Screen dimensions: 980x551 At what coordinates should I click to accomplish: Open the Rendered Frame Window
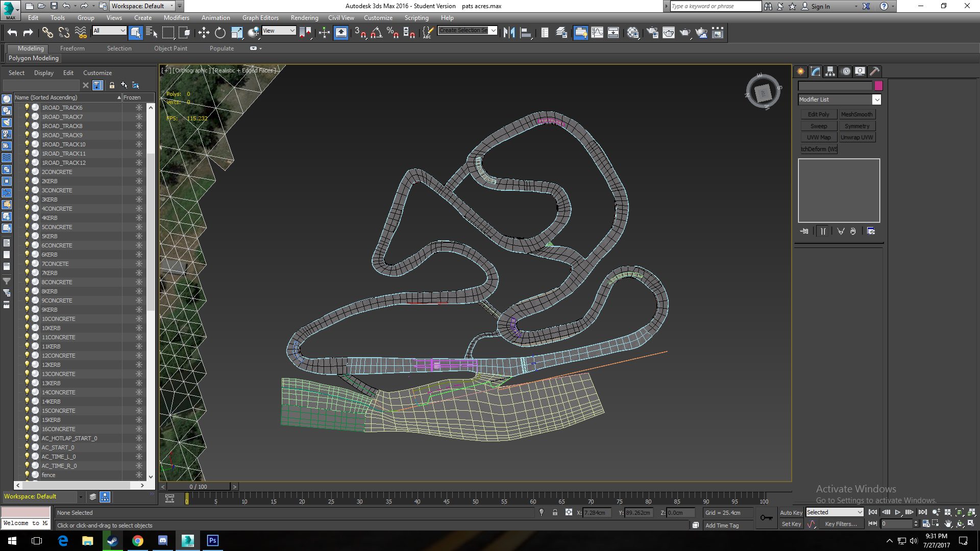[669, 33]
